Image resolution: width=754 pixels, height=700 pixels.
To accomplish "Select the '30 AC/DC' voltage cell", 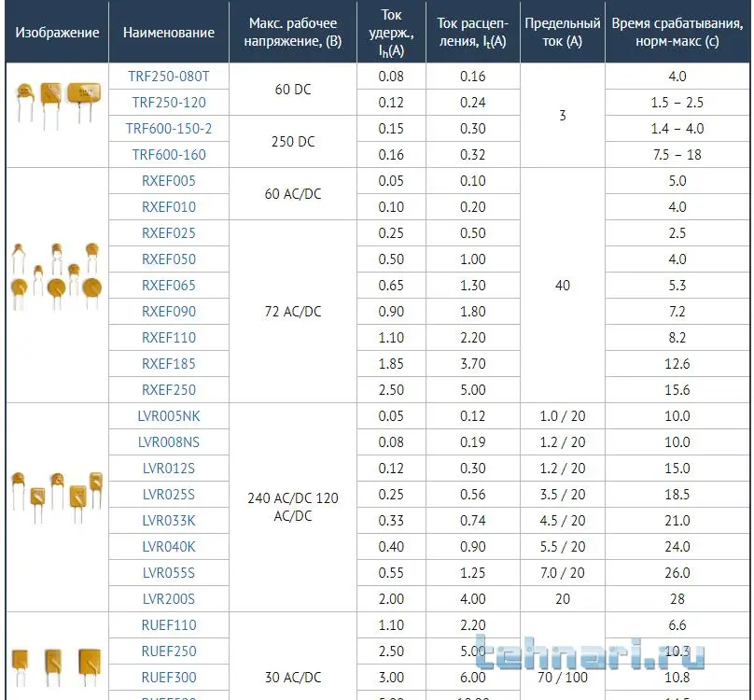I will click(293, 678).
